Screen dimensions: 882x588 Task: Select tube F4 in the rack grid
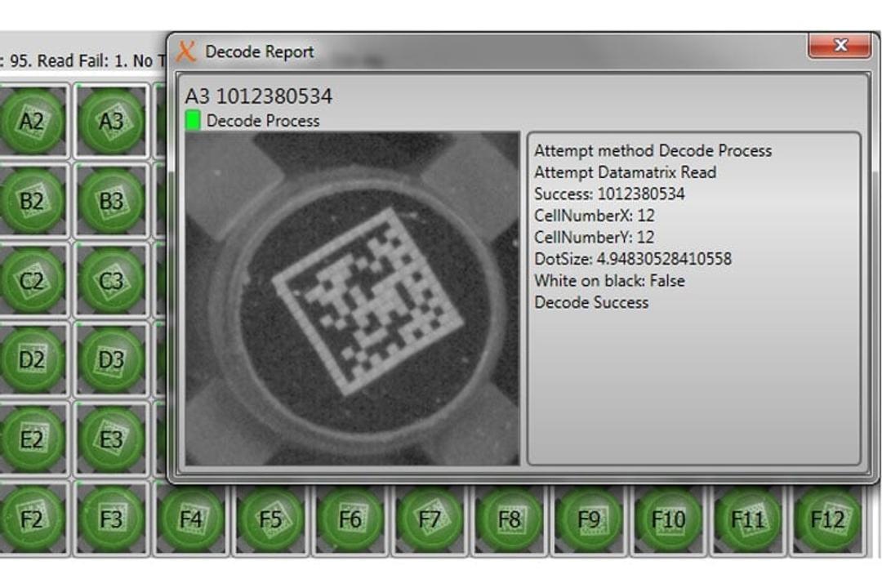tap(191, 519)
